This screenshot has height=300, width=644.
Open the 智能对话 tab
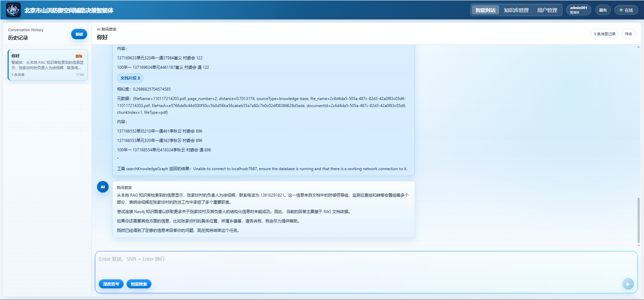(485, 10)
